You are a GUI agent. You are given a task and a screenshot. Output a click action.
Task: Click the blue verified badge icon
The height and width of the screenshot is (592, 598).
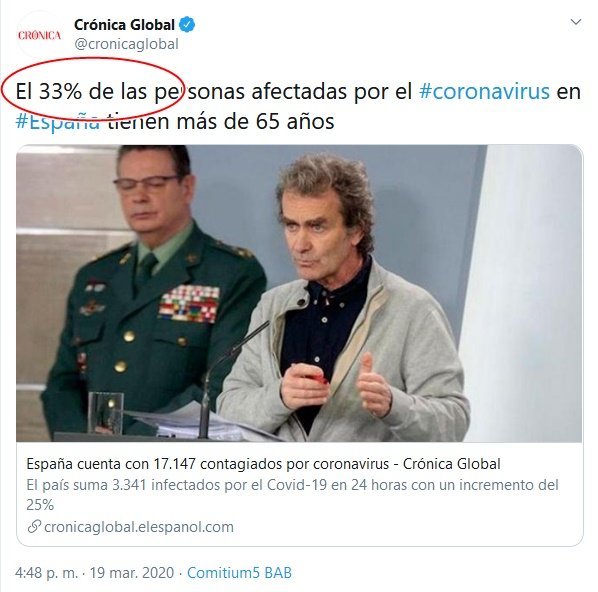click(x=187, y=25)
